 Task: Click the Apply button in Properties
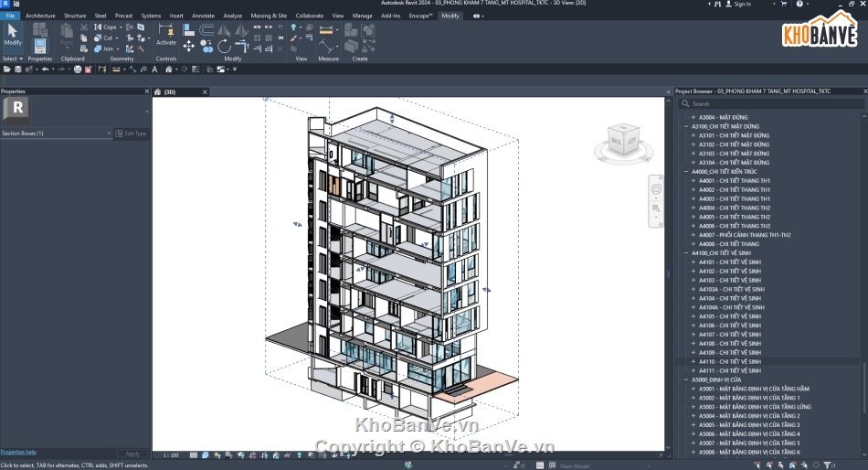click(x=132, y=454)
